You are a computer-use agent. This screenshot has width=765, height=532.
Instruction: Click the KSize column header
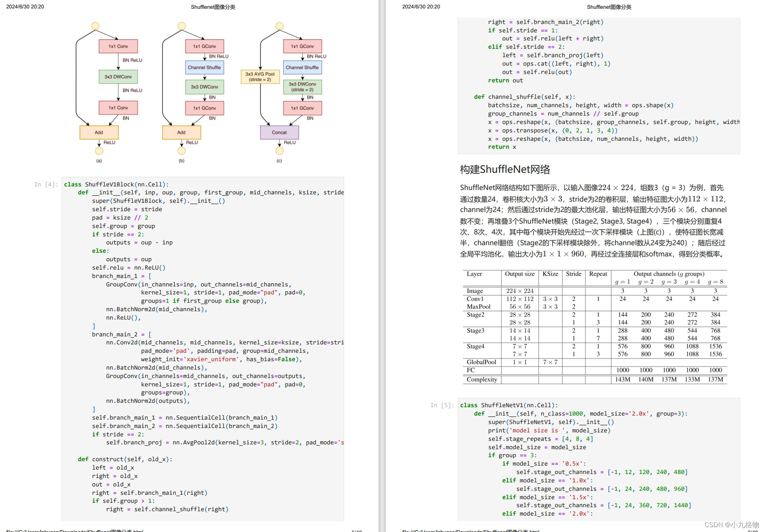click(551, 274)
